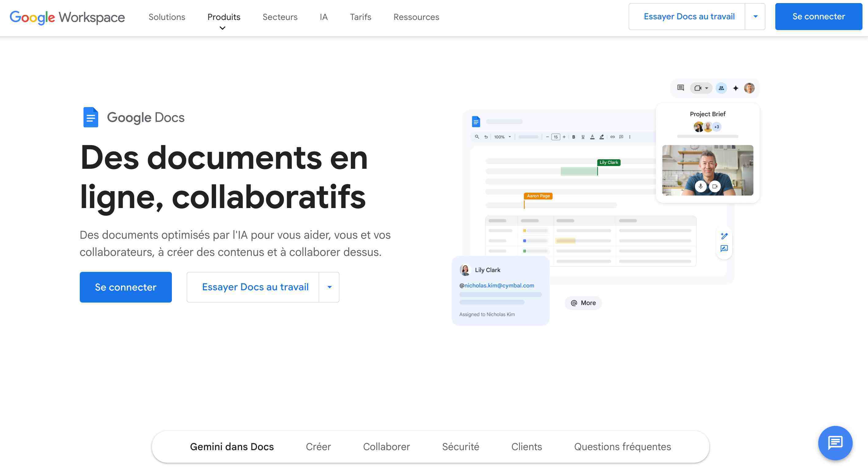Click the insert link icon in mock toolbar
This screenshot has width=868, height=475.
(612, 137)
